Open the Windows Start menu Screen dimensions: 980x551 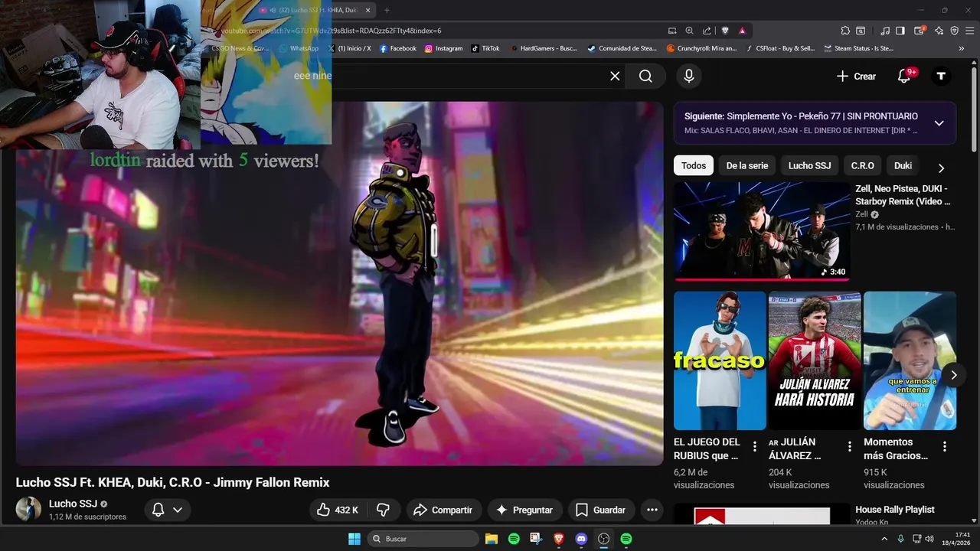[x=354, y=539]
